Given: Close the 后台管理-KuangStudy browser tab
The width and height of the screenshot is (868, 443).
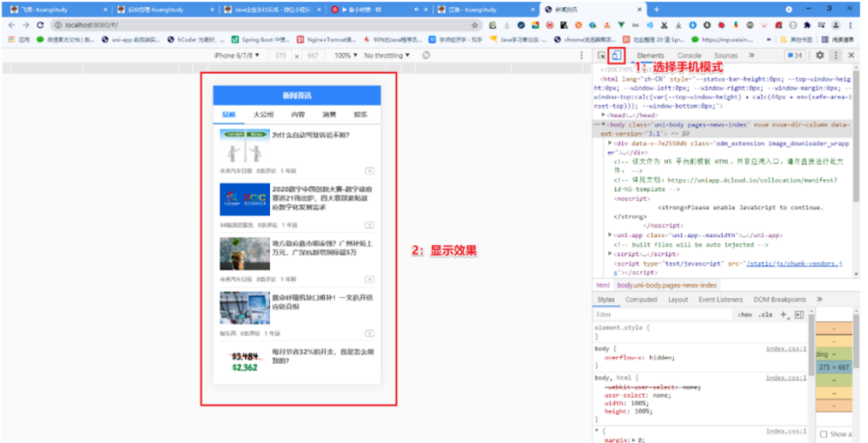Looking at the screenshot, I should [213, 9].
